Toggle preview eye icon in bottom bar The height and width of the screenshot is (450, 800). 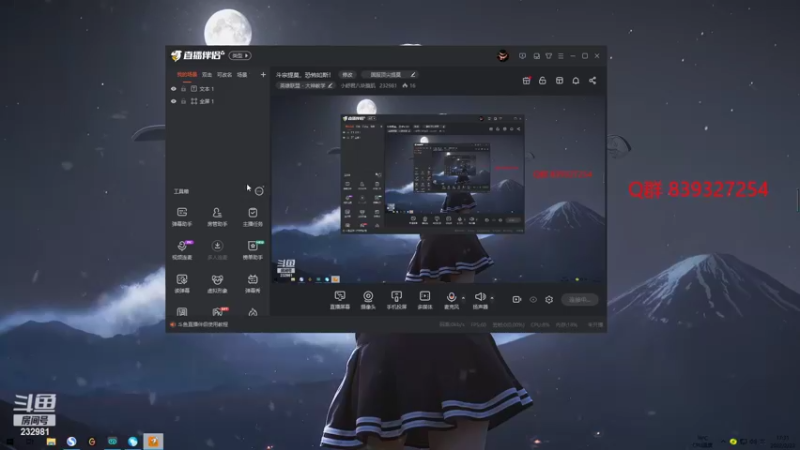[533, 299]
